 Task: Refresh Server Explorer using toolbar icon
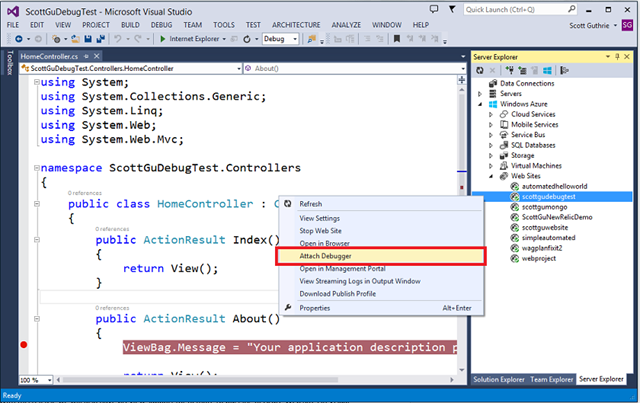[x=480, y=70]
